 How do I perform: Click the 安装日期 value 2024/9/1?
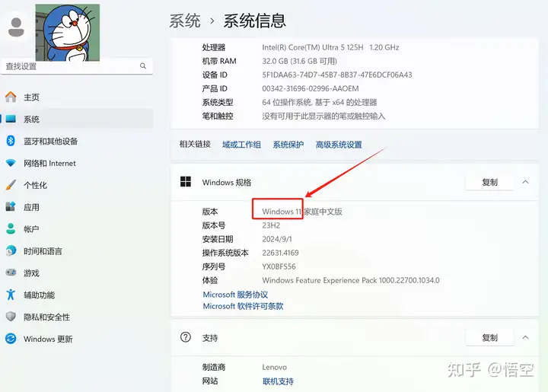277,239
